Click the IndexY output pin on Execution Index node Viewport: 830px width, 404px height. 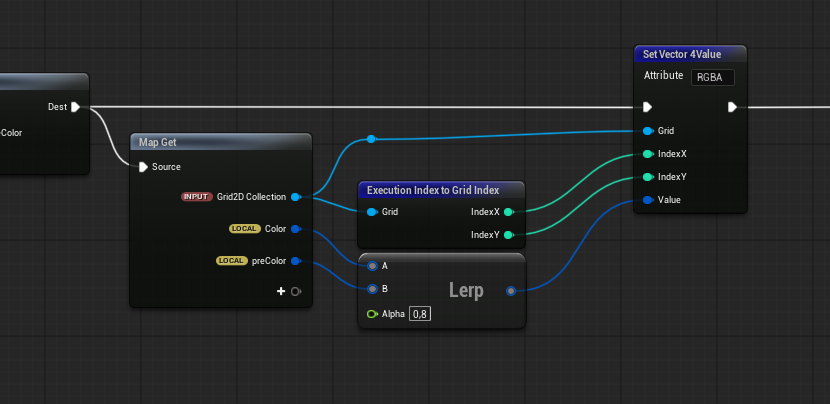point(509,235)
